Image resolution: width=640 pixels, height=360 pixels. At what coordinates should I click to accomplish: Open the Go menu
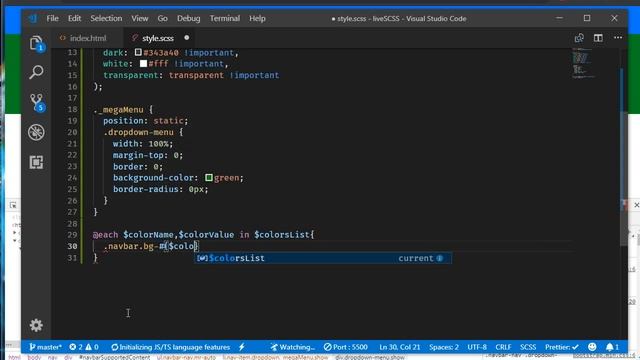tap(162, 18)
